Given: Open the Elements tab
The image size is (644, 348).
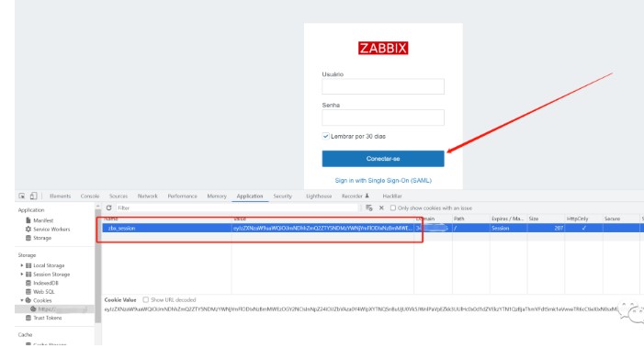Looking at the screenshot, I should 60,196.
